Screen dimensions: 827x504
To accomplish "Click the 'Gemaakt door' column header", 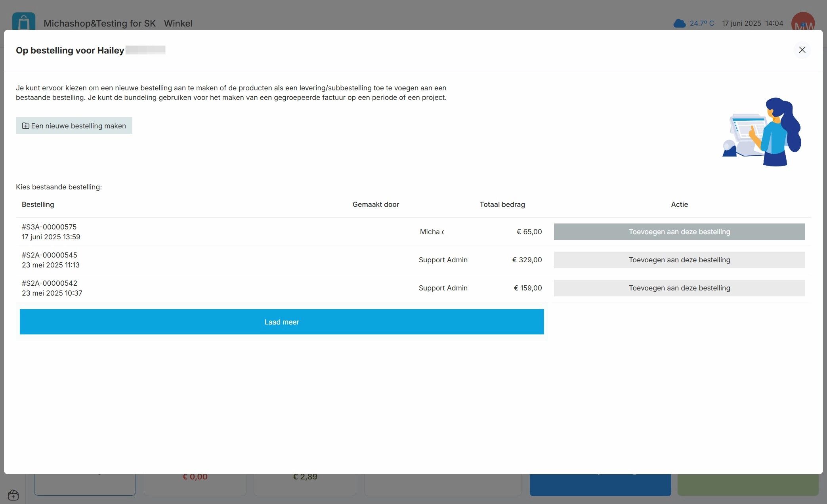I will tap(375, 204).
